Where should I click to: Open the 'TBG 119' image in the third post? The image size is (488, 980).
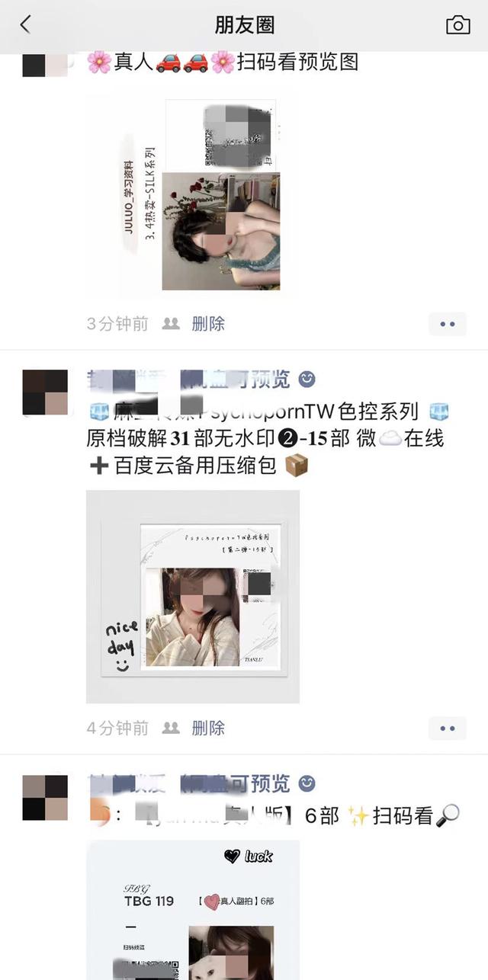(x=193, y=910)
